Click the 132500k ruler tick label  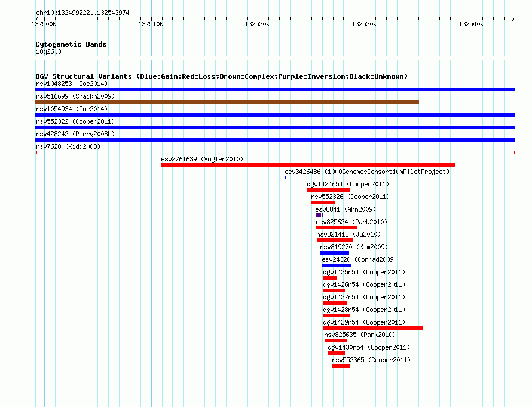click(x=44, y=24)
